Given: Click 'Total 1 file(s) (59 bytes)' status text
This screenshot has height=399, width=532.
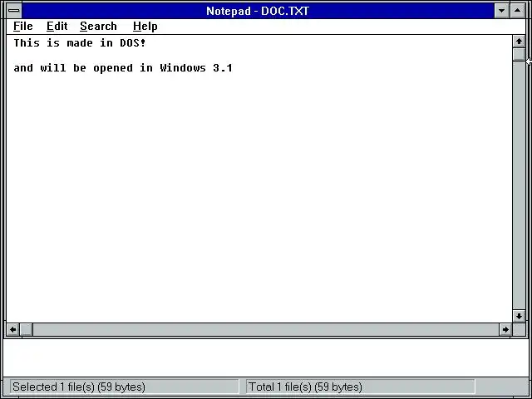Looking at the screenshot, I should click(305, 387).
